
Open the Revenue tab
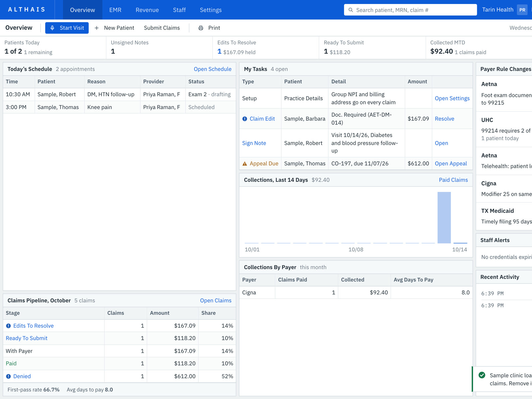[147, 10]
